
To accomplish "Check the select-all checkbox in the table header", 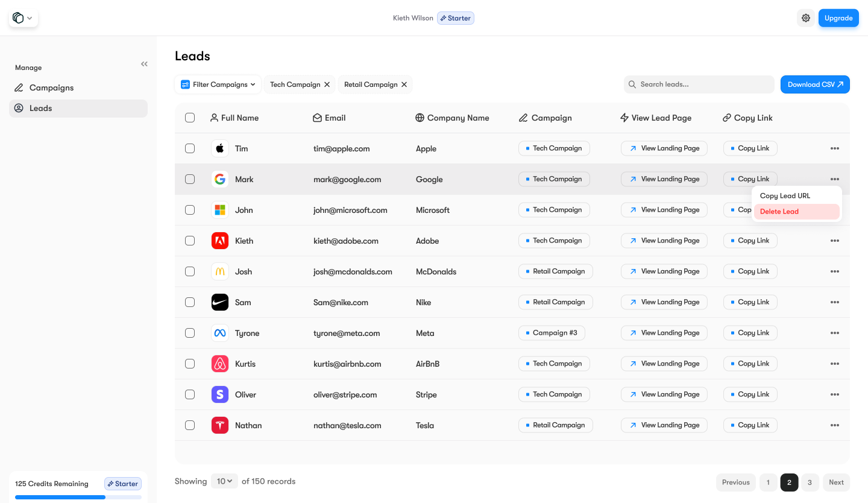I will pyautogui.click(x=190, y=117).
